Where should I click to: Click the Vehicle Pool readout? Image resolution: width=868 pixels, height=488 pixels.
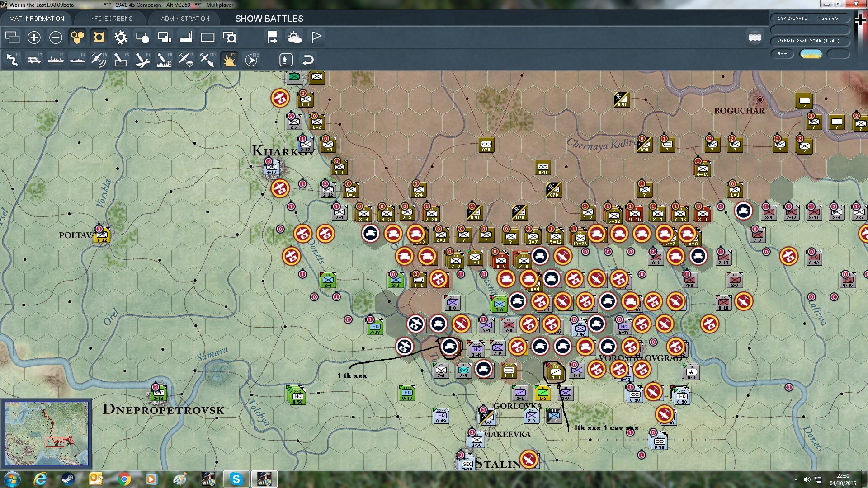(x=810, y=41)
